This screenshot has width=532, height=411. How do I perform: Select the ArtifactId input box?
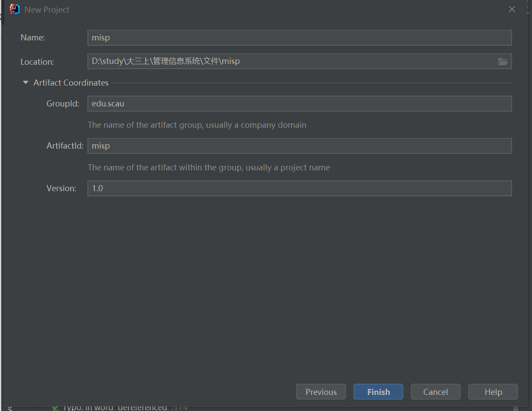[299, 146]
